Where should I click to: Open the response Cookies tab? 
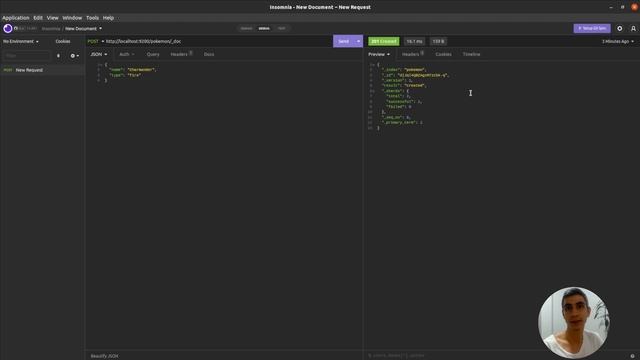pyautogui.click(x=443, y=54)
